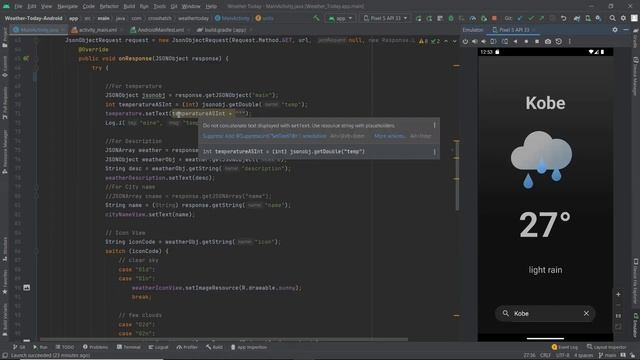
Task: Open tooltip options three-dot icon
Action: pyautogui.click(x=434, y=125)
